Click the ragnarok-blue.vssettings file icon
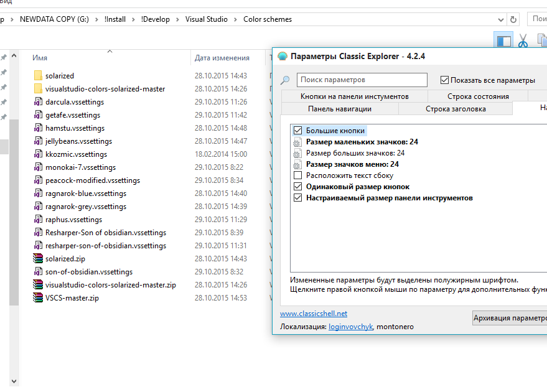The width and height of the screenshot is (547, 392). tap(38, 194)
